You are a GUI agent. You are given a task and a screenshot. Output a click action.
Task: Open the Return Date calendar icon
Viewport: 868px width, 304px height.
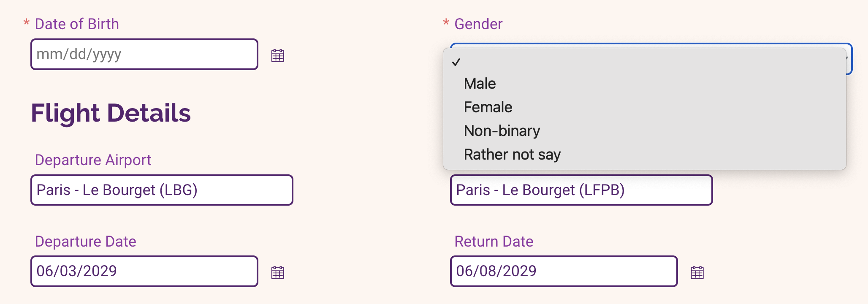697,272
